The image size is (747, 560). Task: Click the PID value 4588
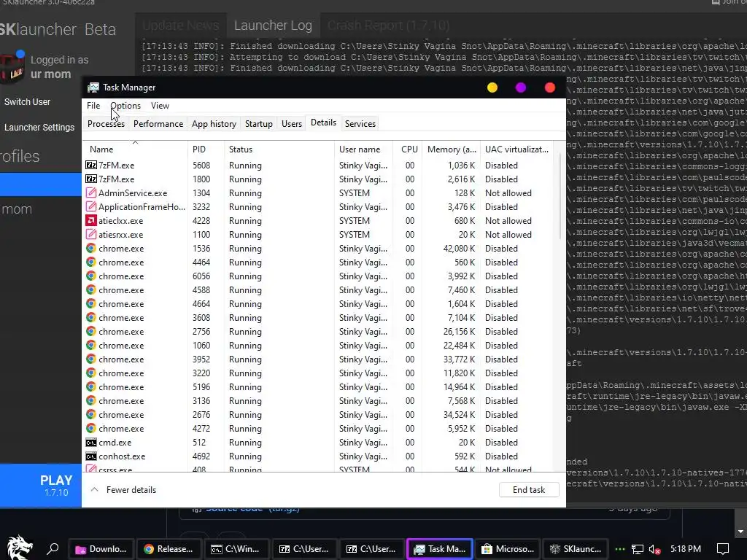point(201,290)
